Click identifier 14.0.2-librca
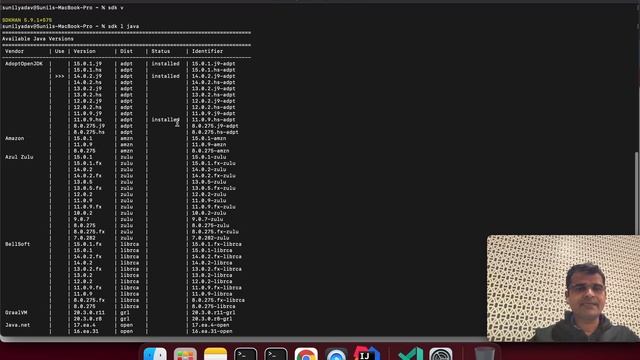This screenshot has width=640, height=360. pos(212,263)
